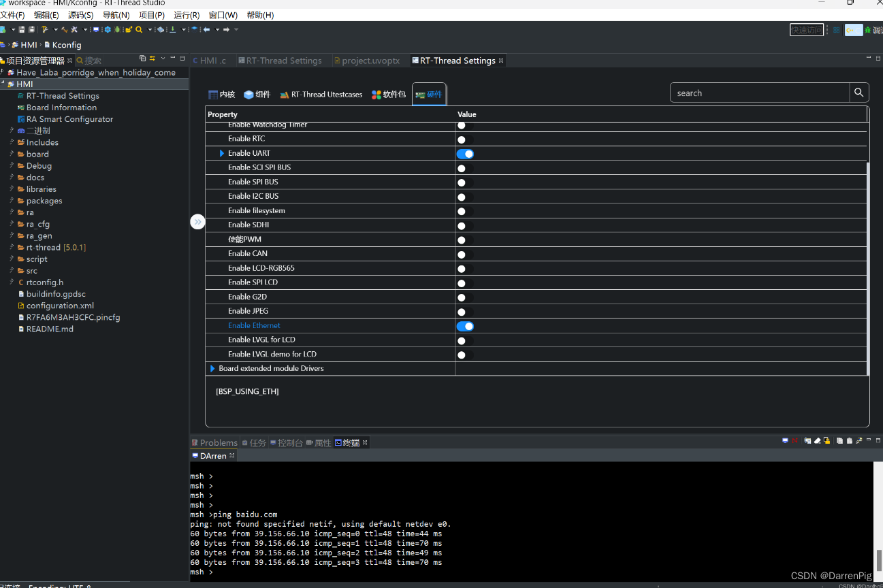This screenshot has width=883, height=588.
Task: Open dropdown arrow next to Search toolbar icon
Action: [150, 30]
